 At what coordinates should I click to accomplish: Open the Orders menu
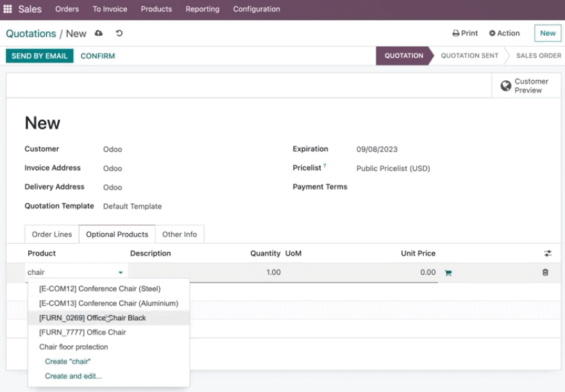pyautogui.click(x=67, y=9)
